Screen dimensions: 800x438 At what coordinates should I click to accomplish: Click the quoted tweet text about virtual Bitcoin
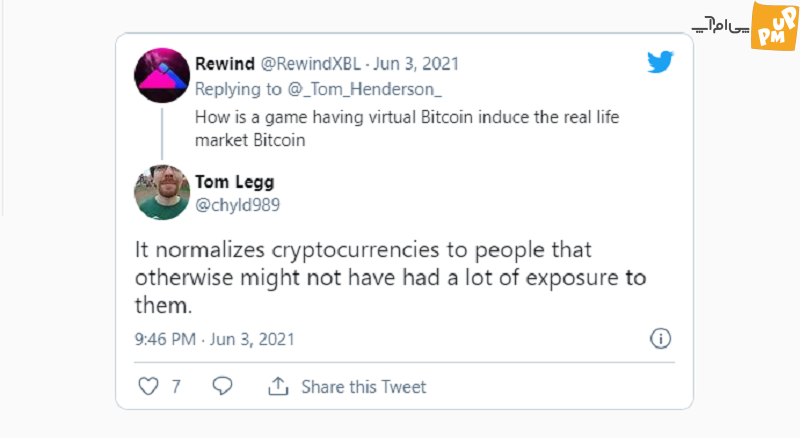point(407,128)
